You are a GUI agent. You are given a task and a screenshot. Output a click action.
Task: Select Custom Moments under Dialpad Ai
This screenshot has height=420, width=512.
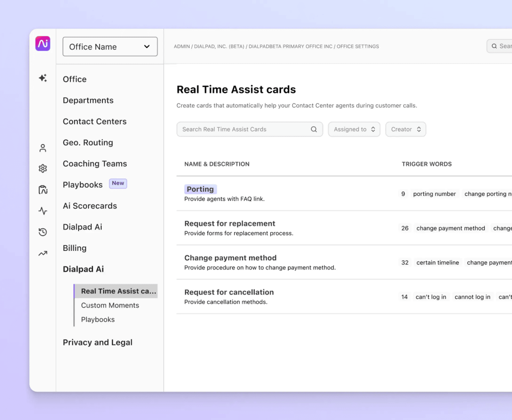coord(110,305)
